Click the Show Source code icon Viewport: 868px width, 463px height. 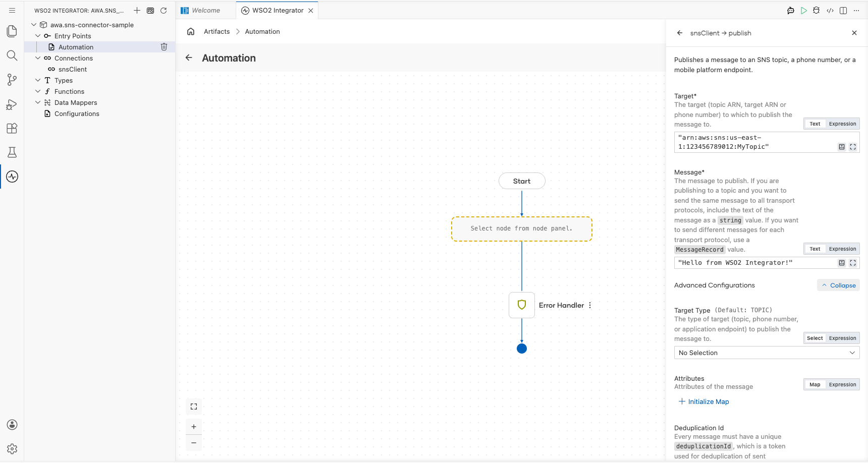point(830,10)
